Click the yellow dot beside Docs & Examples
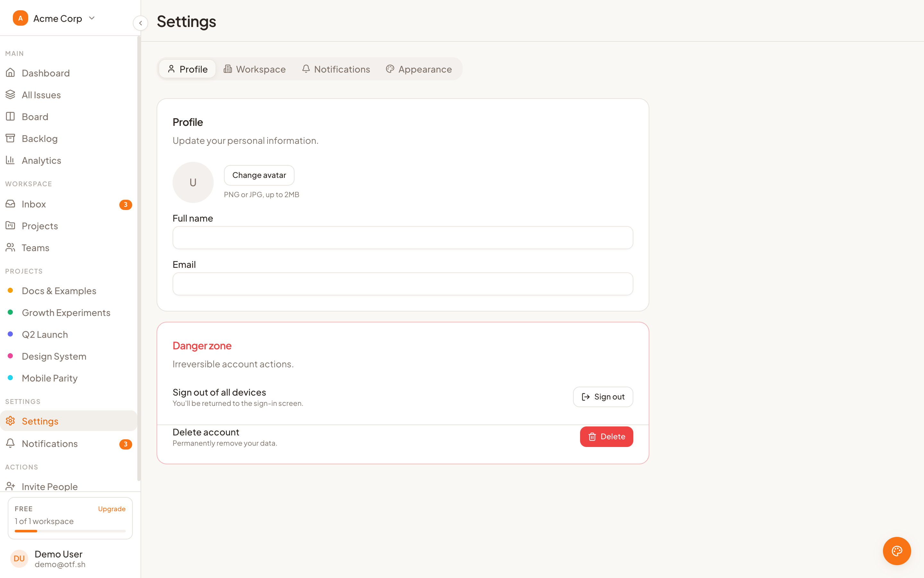The image size is (924, 578). [x=10, y=291]
